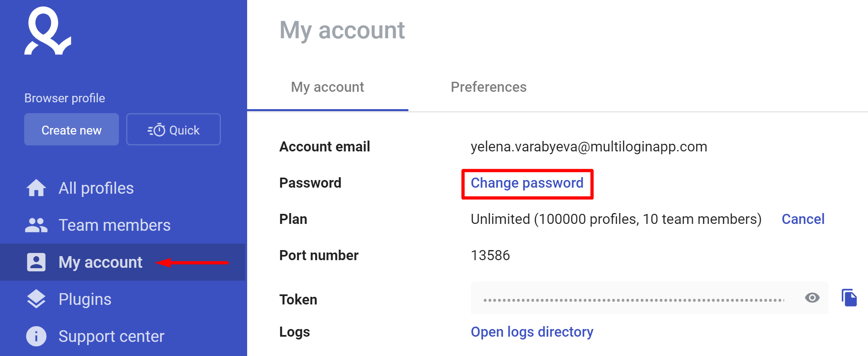Click the My account person icon

[x=36, y=262]
